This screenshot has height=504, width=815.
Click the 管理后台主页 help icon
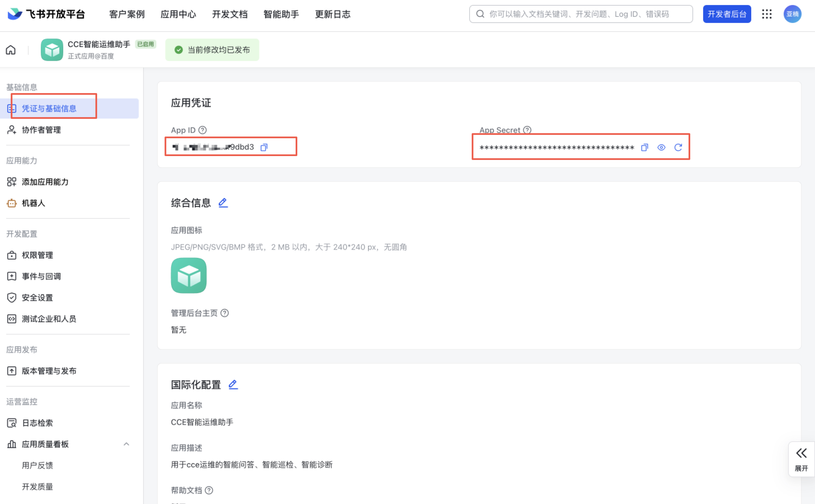(225, 313)
